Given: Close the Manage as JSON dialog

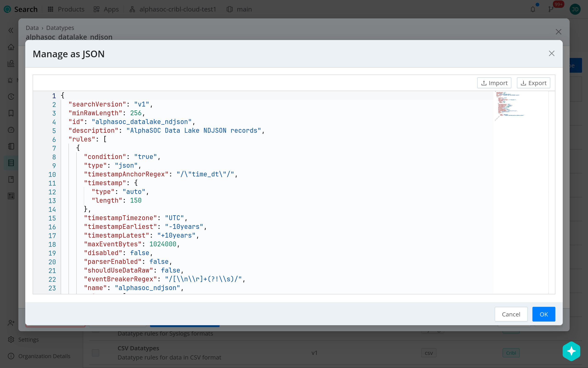Looking at the screenshot, I should 551,54.
